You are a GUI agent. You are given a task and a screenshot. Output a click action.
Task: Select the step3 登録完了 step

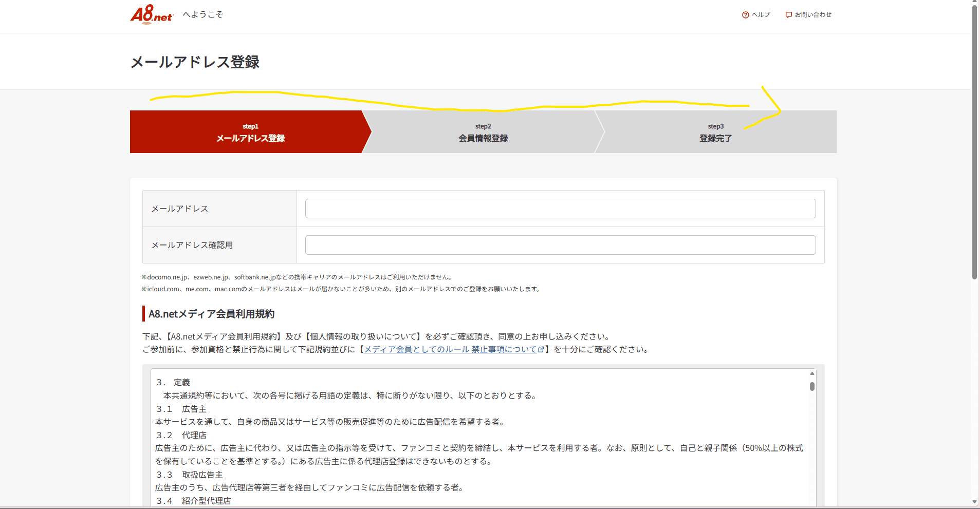[x=715, y=132]
